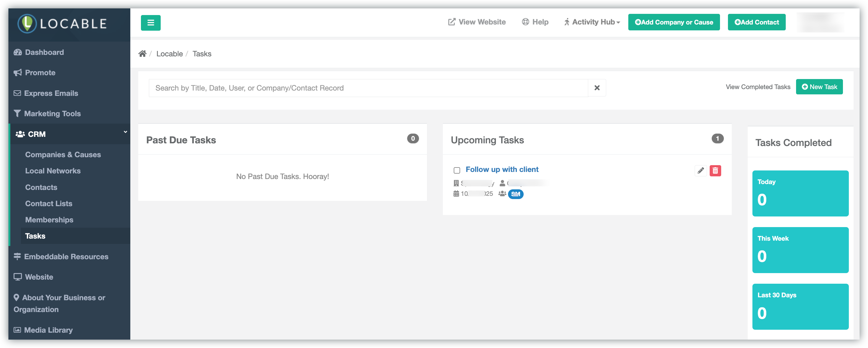Click the New Task button
Image resolution: width=868 pixels, height=348 pixels.
[819, 87]
